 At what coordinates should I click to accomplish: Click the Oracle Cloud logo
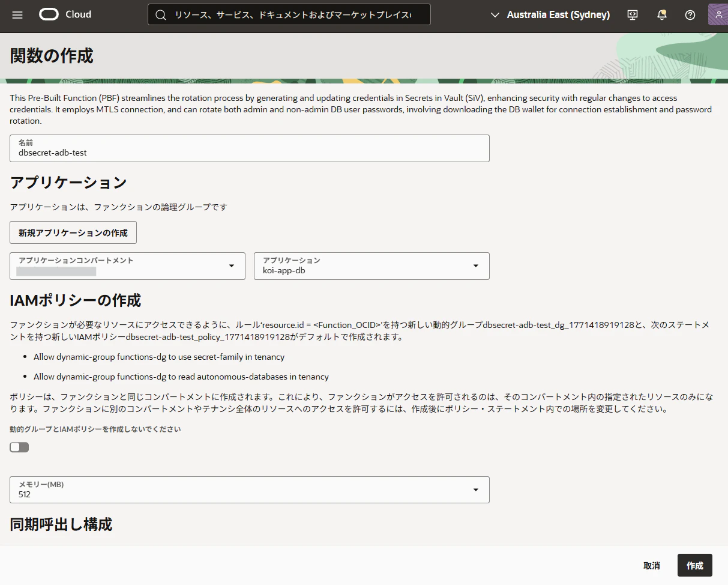click(x=49, y=14)
